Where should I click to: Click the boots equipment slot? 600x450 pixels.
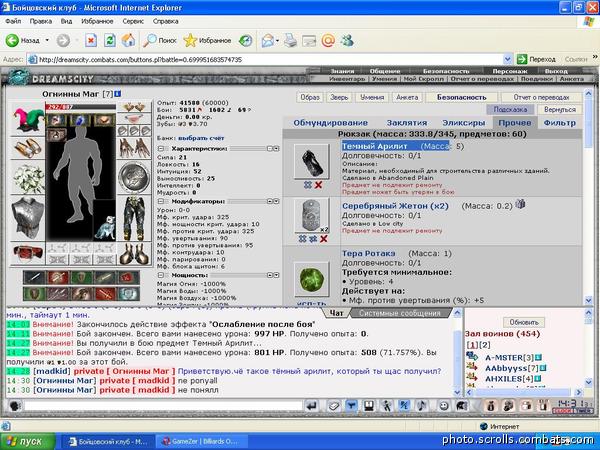coord(134,254)
